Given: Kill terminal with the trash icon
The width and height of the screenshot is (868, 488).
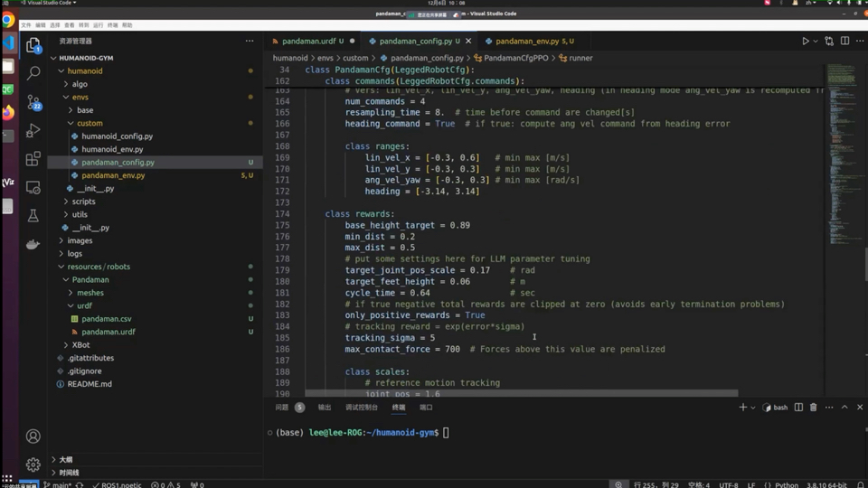Looking at the screenshot, I should (813, 408).
